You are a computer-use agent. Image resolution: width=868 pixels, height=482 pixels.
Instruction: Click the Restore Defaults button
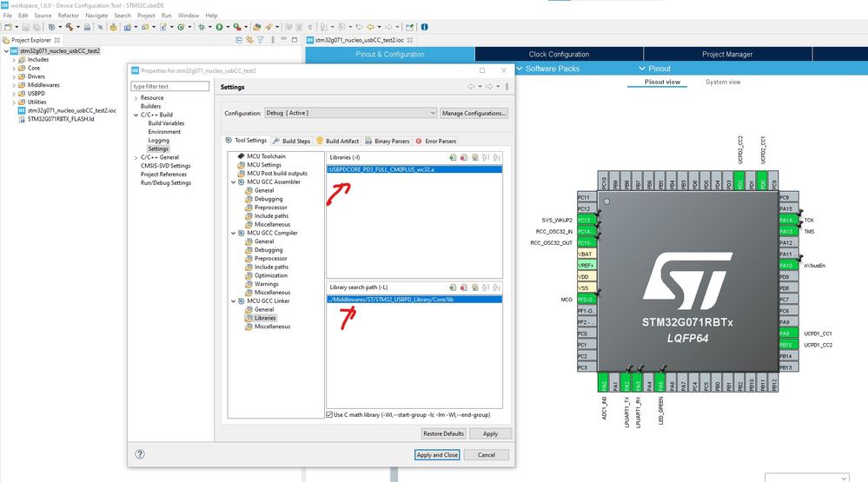point(443,434)
